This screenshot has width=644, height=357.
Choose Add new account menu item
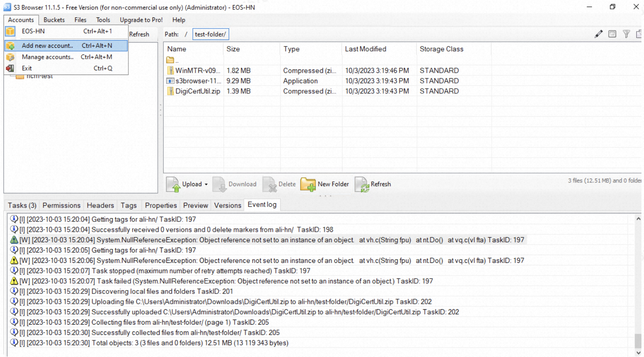[x=66, y=46]
